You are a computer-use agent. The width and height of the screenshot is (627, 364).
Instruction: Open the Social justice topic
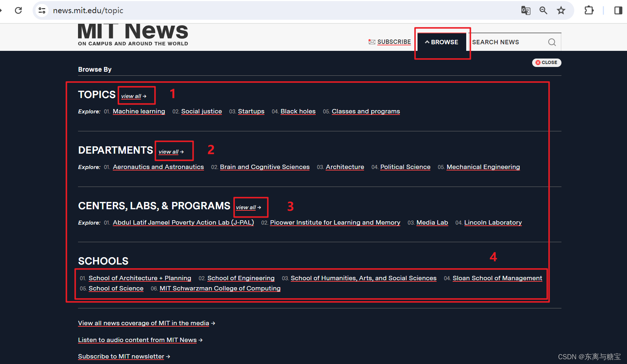pyautogui.click(x=201, y=111)
